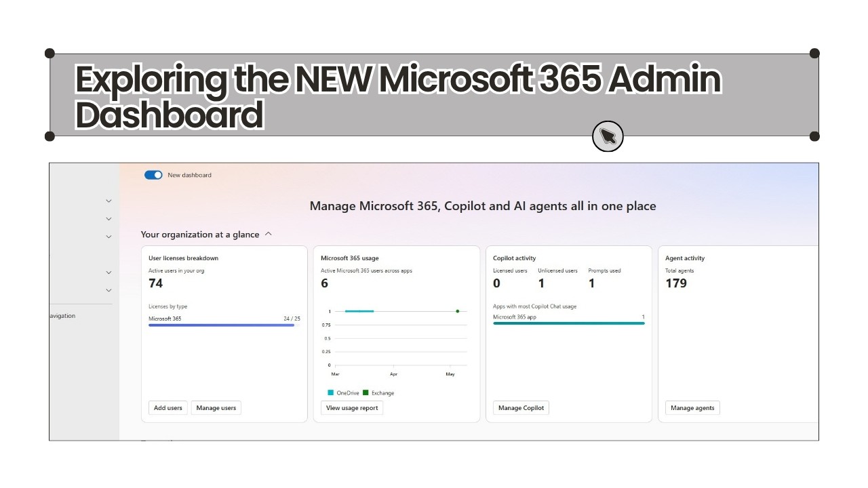
Task: Open Manage users
Action: point(216,407)
